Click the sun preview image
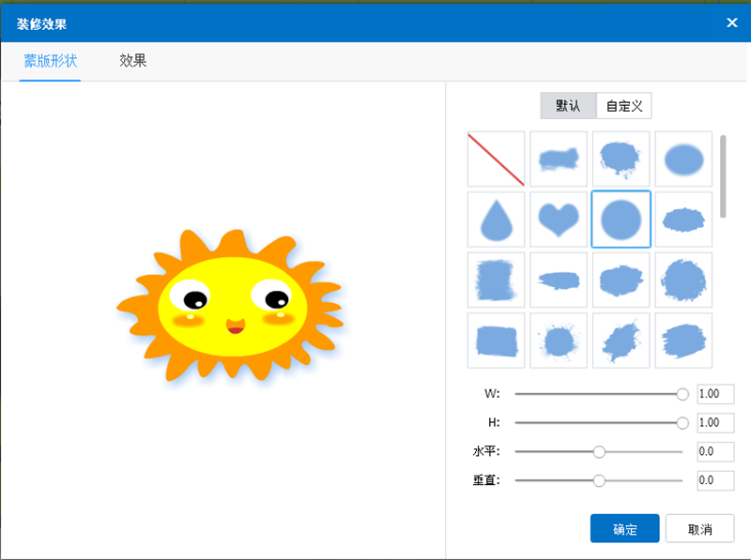 (x=230, y=307)
